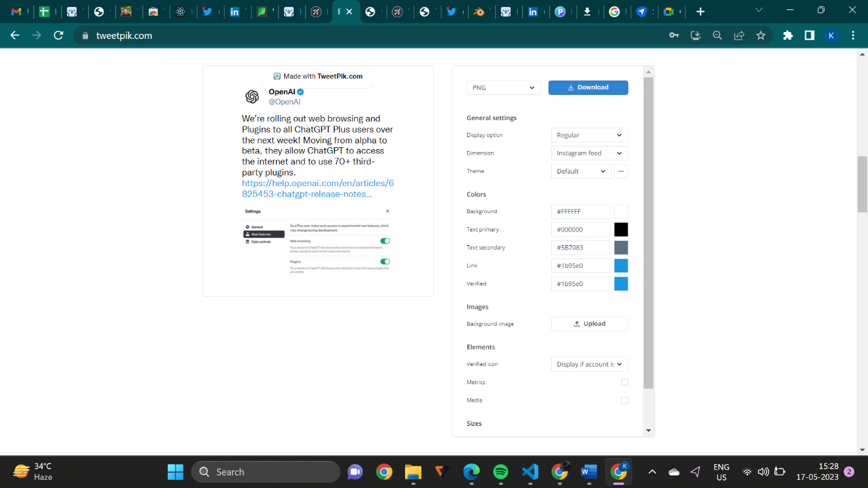Image resolution: width=868 pixels, height=488 pixels.
Task: Edit the Link color hex field
Action: pos(581,266)
